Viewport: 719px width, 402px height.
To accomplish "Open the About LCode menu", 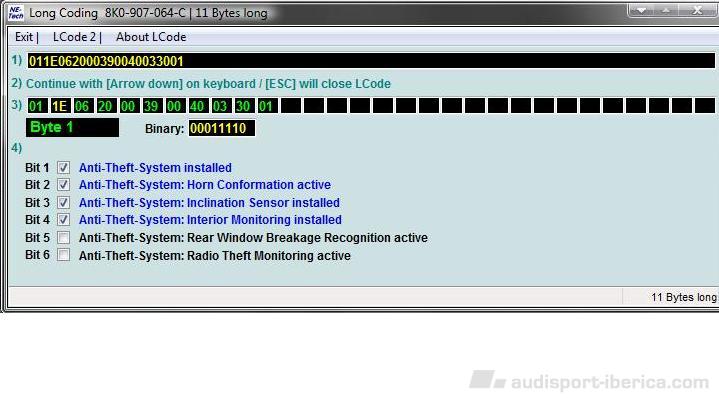I will click(x=151, y=37).
